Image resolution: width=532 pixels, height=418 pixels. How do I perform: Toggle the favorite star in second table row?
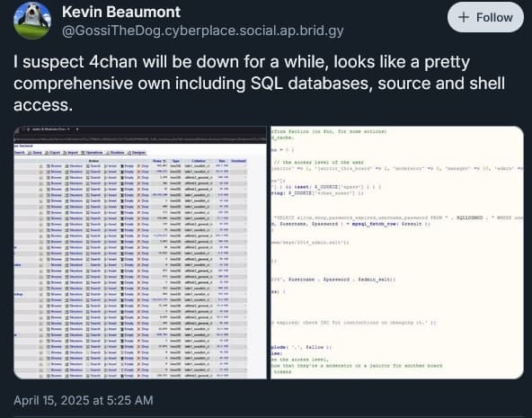point(41,172)
